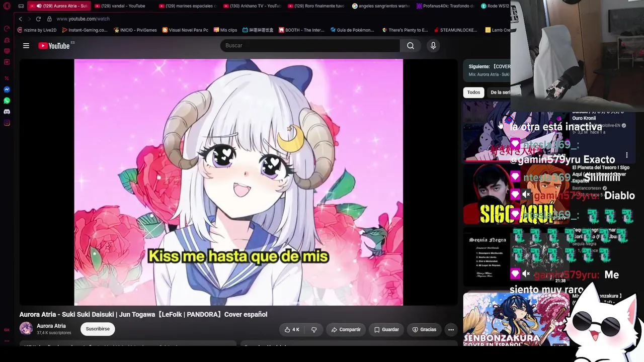The image size is (644, 362).
Task: Open the There's Plenty to E... bookmark
Action: click(405, 30)
